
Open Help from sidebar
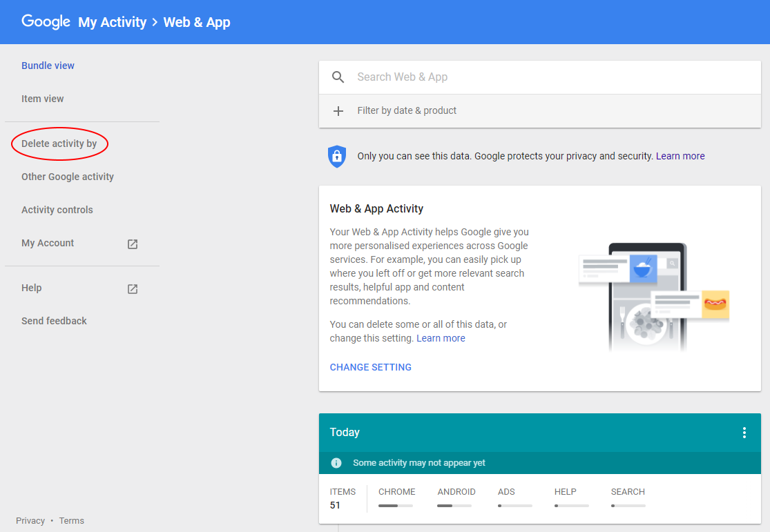pos(32,288)
